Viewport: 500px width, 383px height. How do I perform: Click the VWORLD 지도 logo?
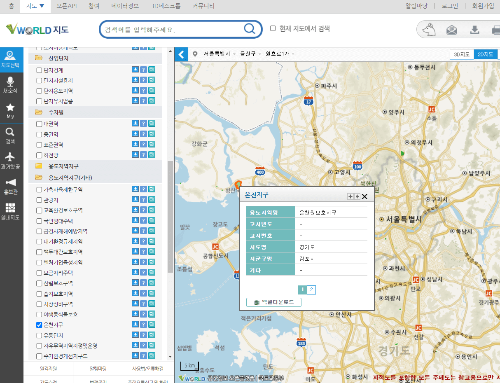pyautogui.click(x=37, y=30)
